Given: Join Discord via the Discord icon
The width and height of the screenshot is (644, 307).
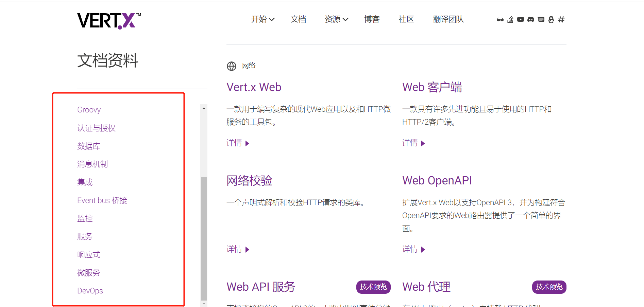Looking at the screenshot, I should click(x=530, y=19).
